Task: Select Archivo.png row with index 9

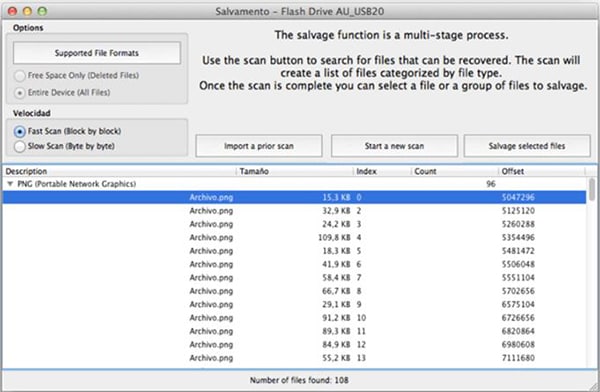Action: coord(294,304)
